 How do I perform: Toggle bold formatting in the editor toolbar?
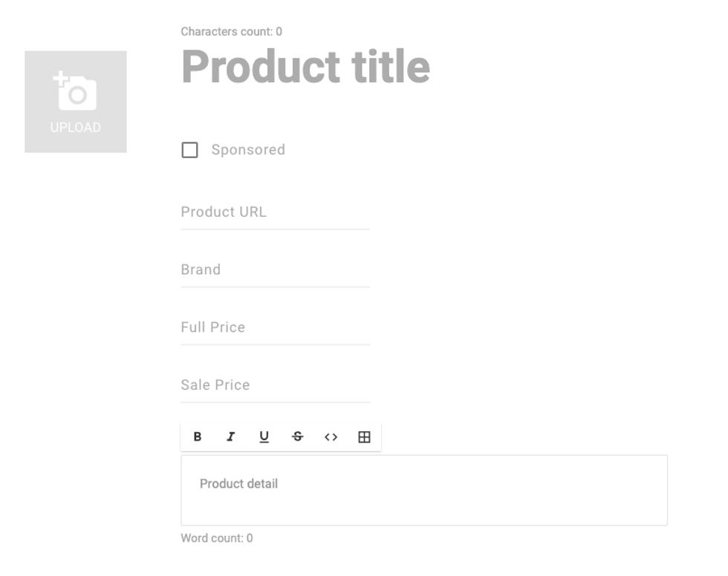pos(198,437)
